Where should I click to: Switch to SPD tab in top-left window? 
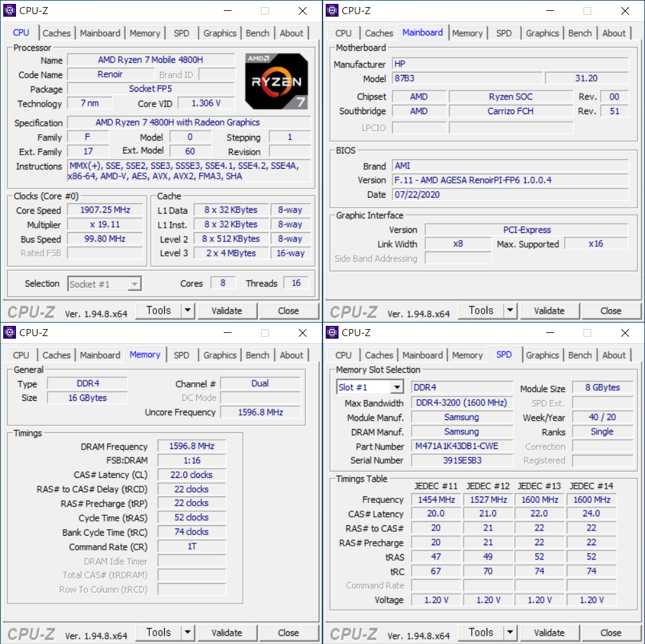(181, 33)
